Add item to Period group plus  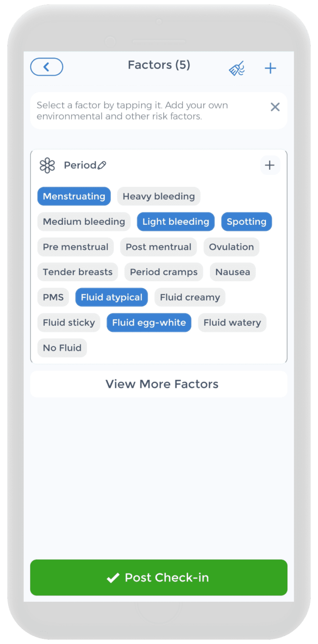pyautogui.click(x=270, y=165)
